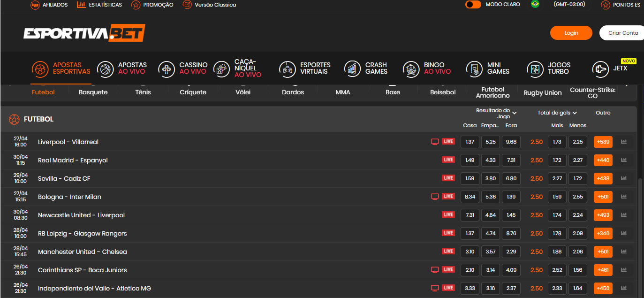The image size is (644, 298).
Task: Expand +440 more markets for Real Madrid - Espanyol
Action: (603, 160)
